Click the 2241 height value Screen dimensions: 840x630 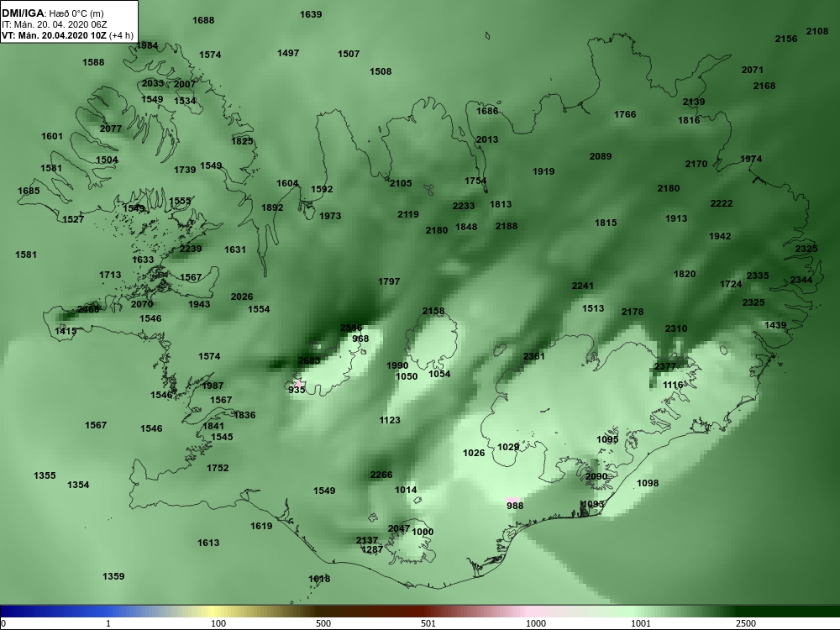582,286
